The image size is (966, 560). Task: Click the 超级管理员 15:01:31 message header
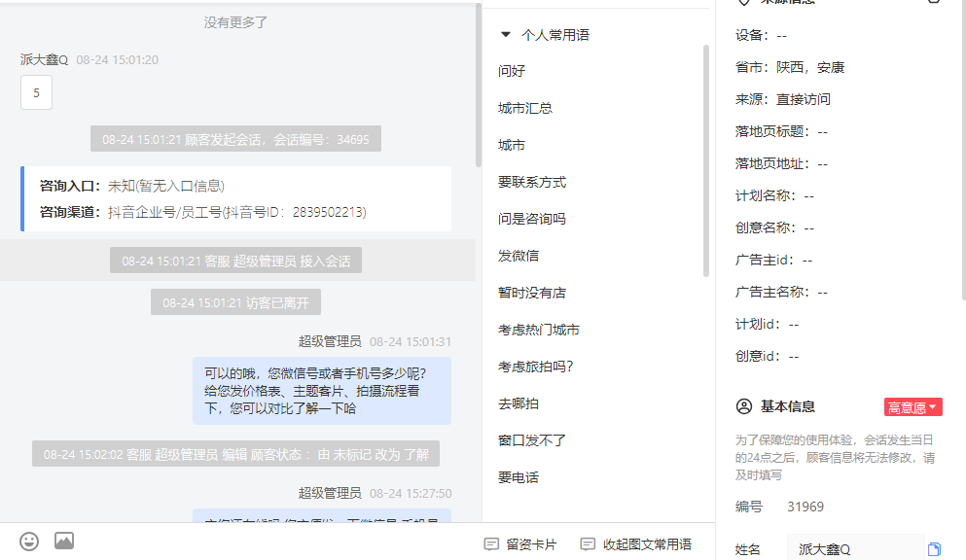point(375,341)
